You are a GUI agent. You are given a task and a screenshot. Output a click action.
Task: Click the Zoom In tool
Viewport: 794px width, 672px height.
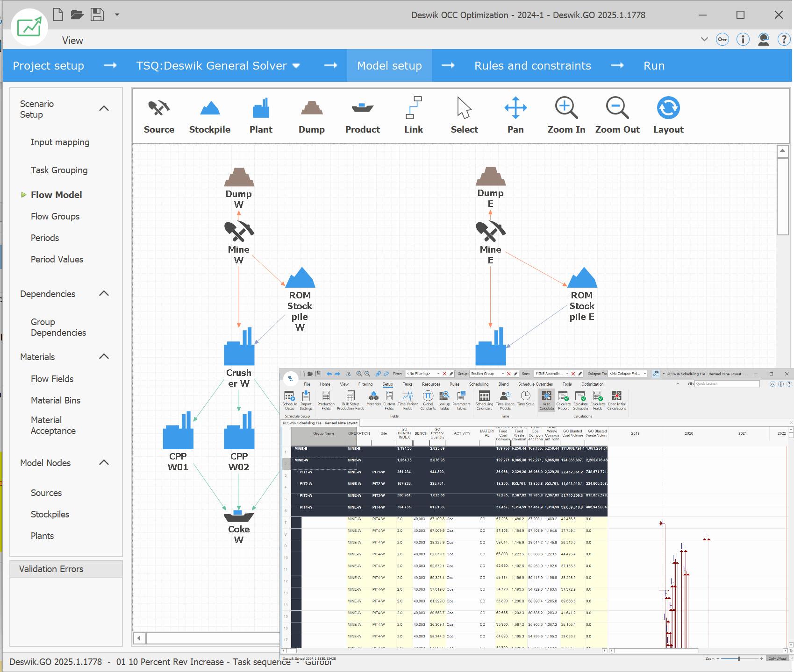pos(566,116)
